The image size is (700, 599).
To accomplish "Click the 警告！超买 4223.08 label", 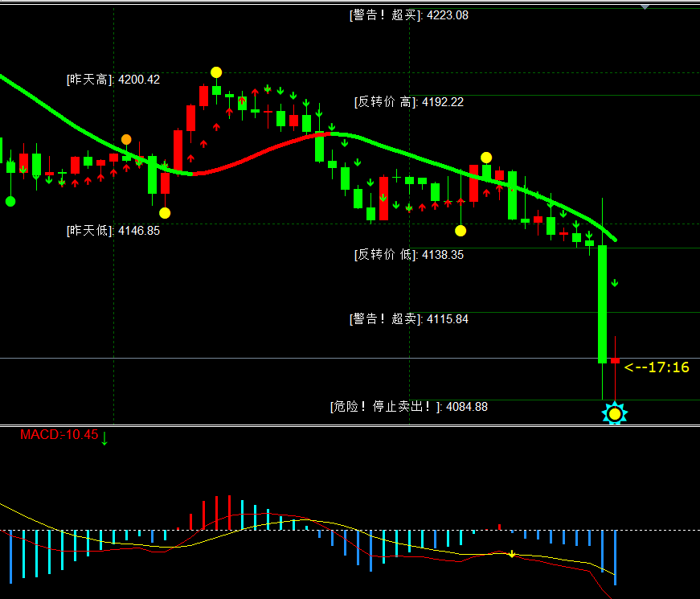I will point(409,15).
